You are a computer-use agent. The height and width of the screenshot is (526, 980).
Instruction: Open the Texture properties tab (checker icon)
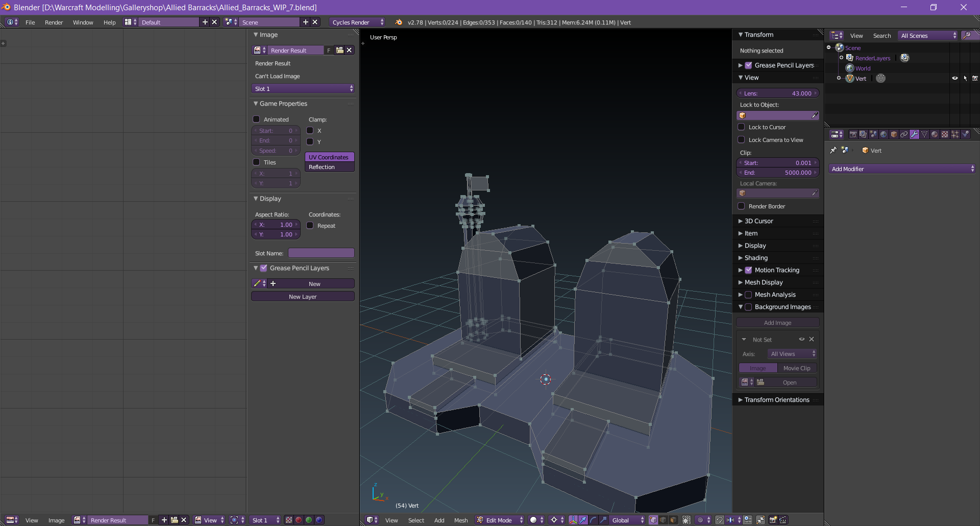945,134
